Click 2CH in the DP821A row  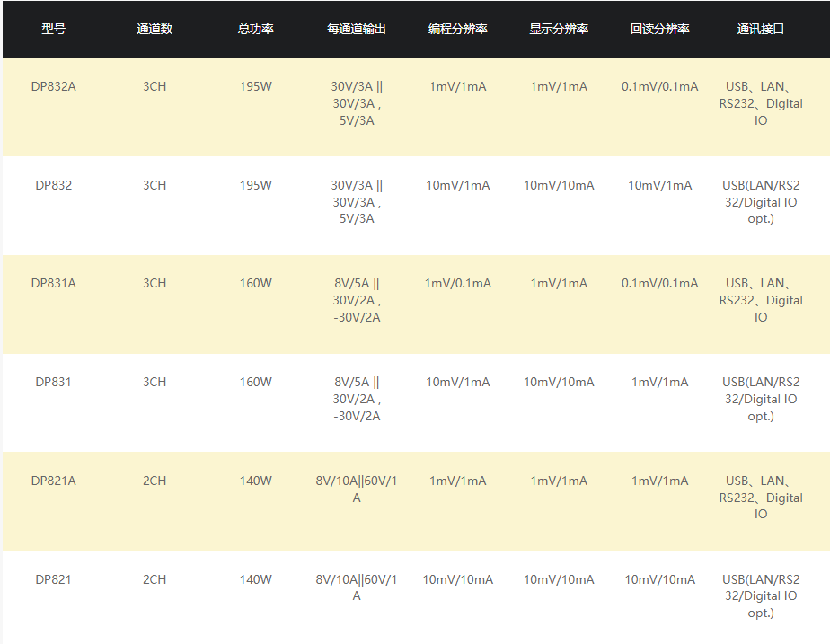tap(155, 481)
